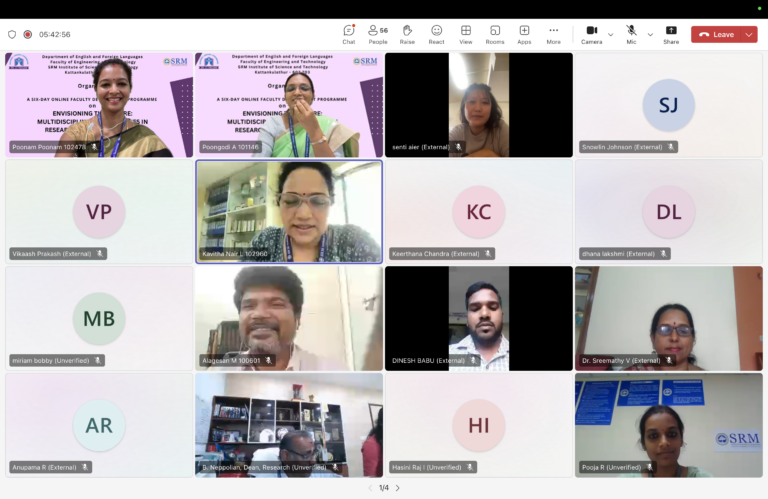Share your screen content

tap(670, 34)
